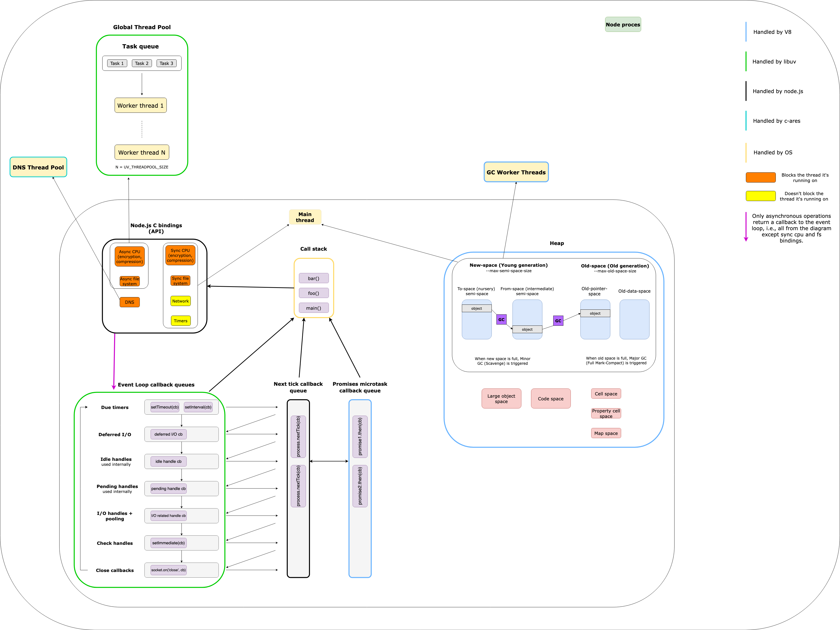Select the Heap title
Viewport: 840px width, 630px height.
[x=557, y=243]
